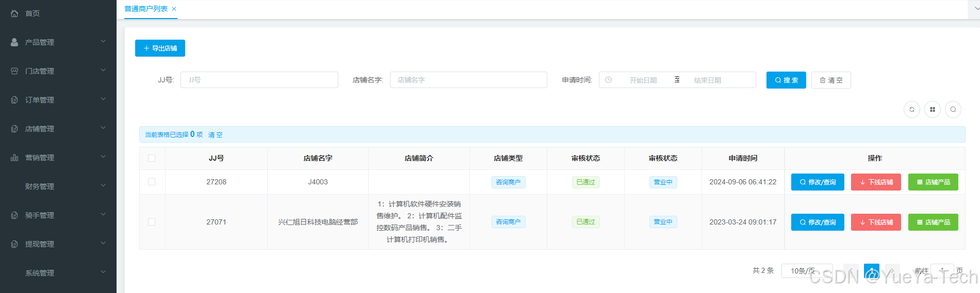Expand the 骑手管理 menu chevron

point(103,214)
